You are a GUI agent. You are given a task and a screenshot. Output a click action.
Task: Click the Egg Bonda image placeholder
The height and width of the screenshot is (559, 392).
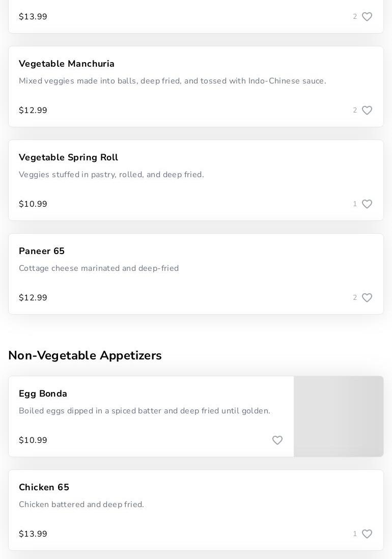339,416
